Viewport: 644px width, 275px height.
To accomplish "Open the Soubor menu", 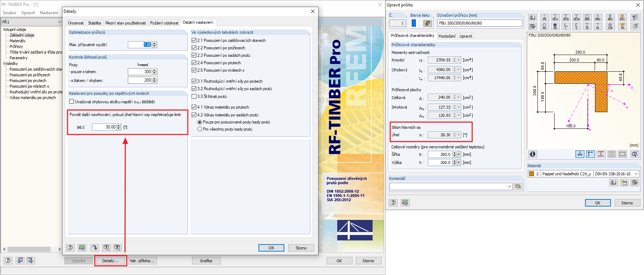I will (10, 13).
